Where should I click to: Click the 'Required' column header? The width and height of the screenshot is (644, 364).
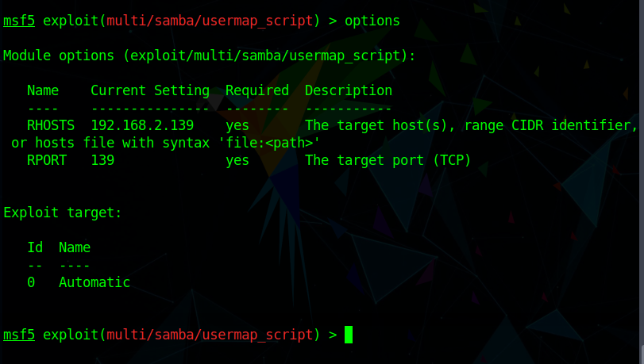(257, 90)
